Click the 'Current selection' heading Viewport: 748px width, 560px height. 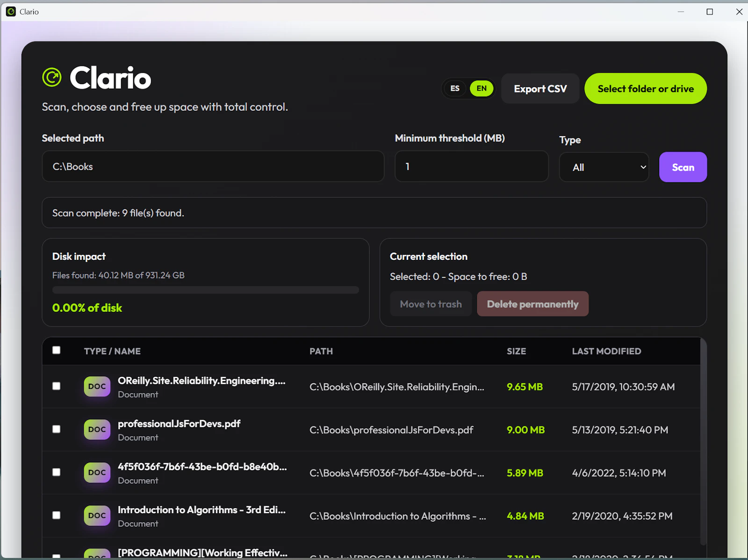click(x=429, y=257)
